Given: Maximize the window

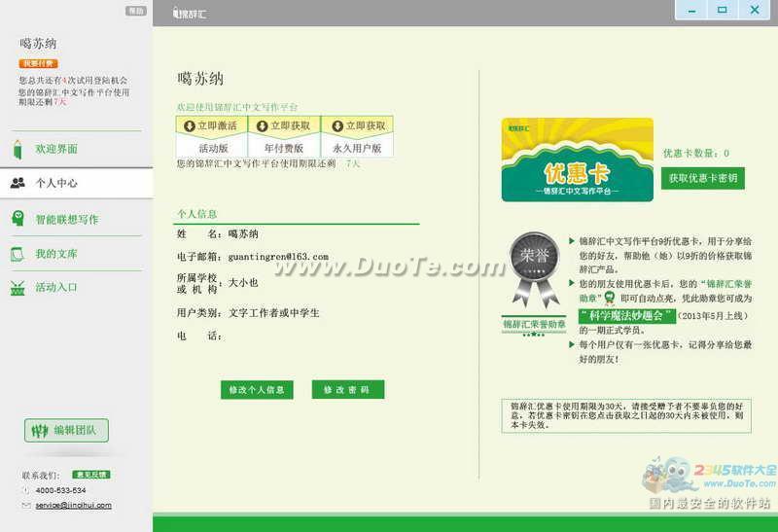Looking at the screenshot, I should (723, 10).
